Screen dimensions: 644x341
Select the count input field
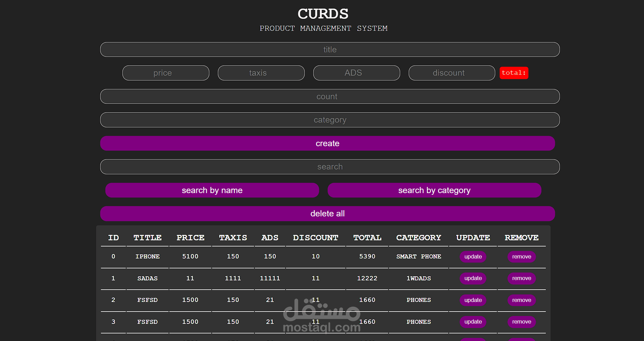pyautogui.click(x=329, y=96)
